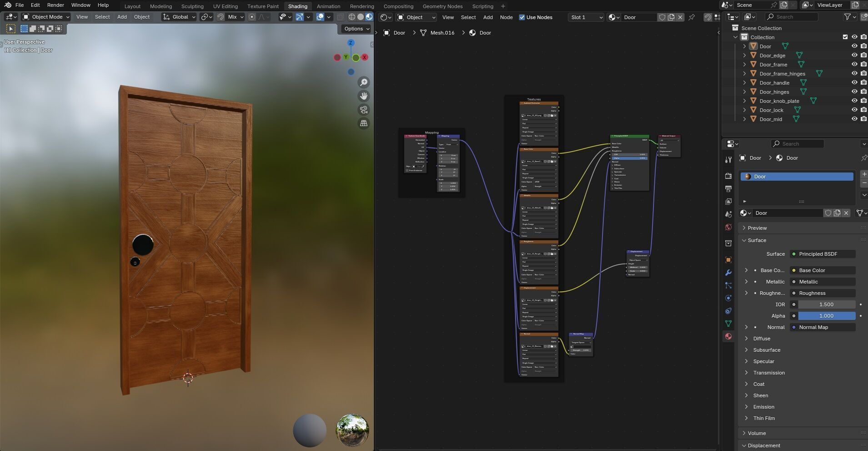This screenshot has height=451, width=868.
Task: Open the Slot 1 dropdown
Action: coord(586,17)
